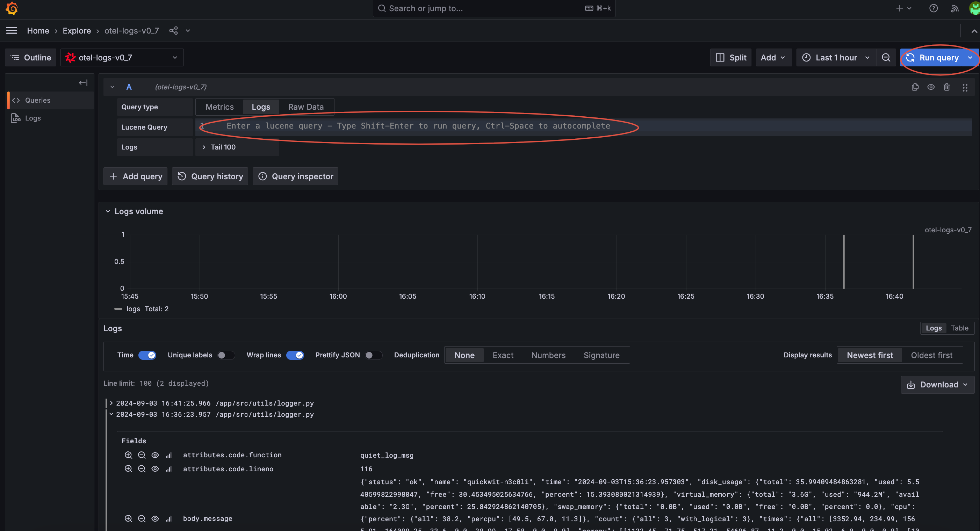The width and height of the screenshot is (980, 531).
Task: Open Query history
Action: 210,176
